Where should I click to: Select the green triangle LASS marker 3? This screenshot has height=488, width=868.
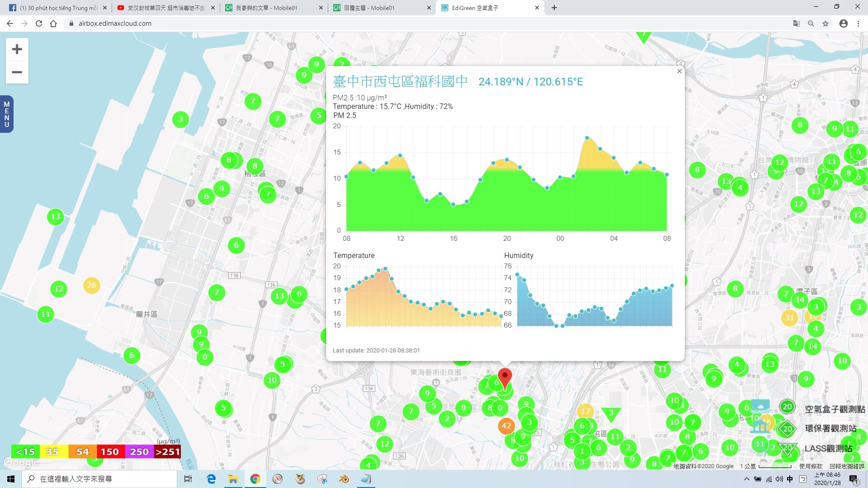click(611, 413)
